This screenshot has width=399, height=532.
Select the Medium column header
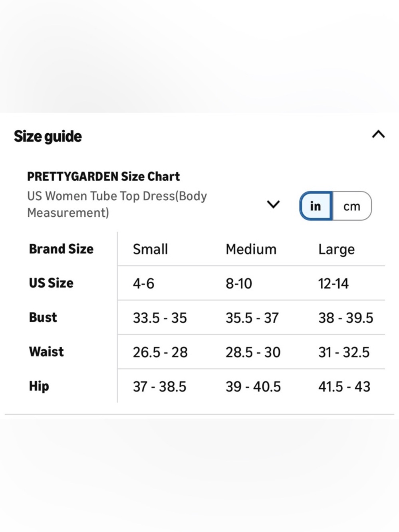(x=251, y=249)
